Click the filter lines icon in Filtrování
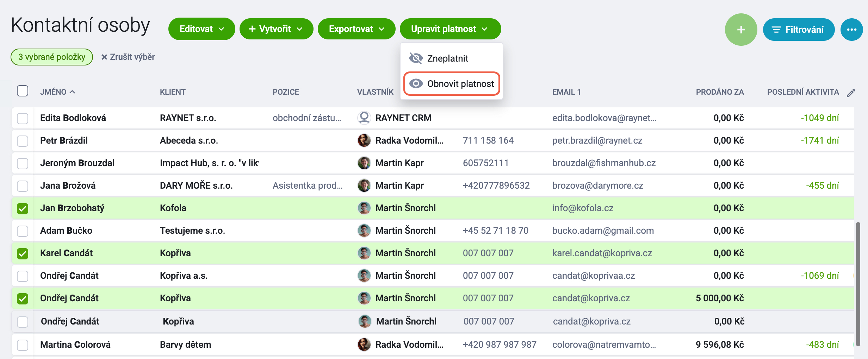The height and width of the screenshot is (359, 868). pyautogui.click(x=776, y=30)
